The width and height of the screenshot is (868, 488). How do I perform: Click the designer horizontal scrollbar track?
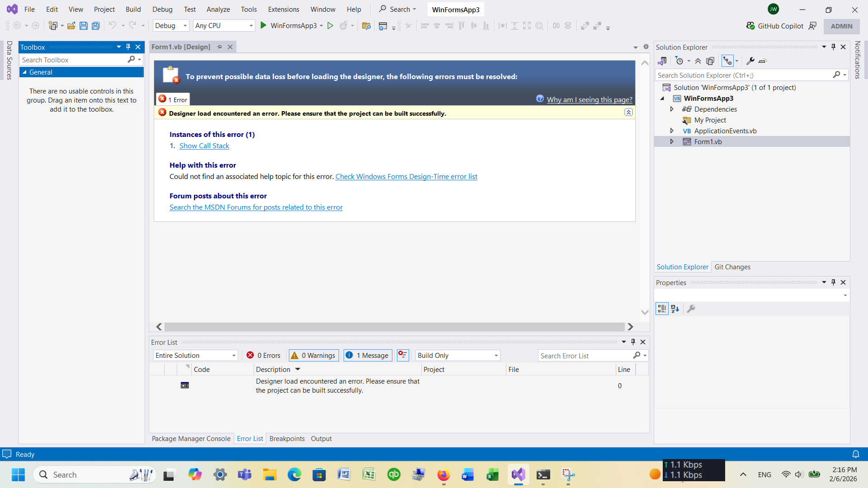coord(394,327)
